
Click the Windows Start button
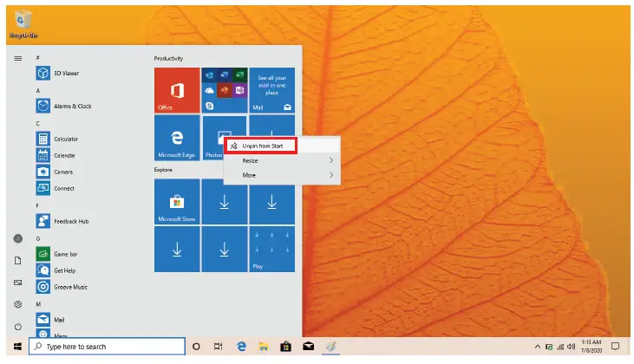[x=17, y=346]
